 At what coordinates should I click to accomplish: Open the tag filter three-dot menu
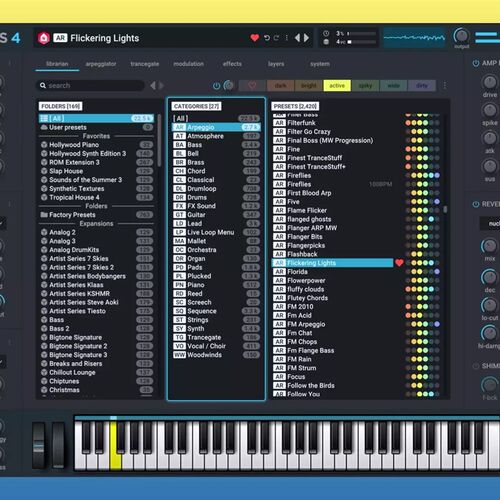pos(445,86)
